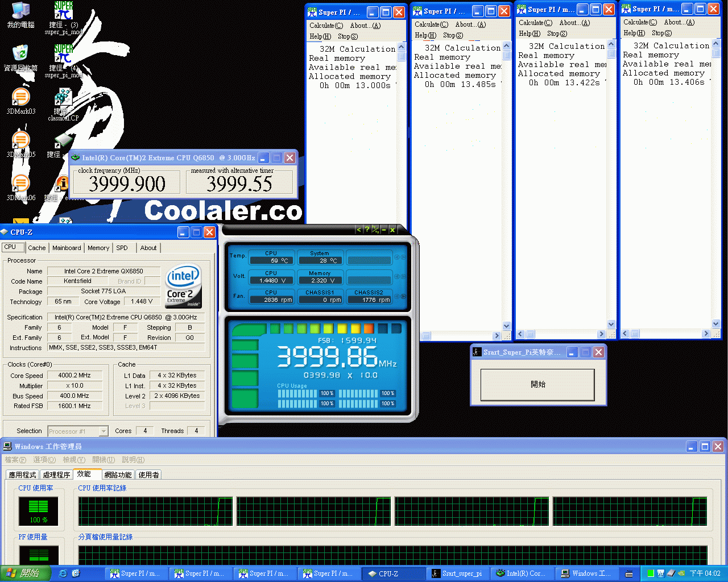Open the system menu icon of the CPU-Z title bar

5,232
